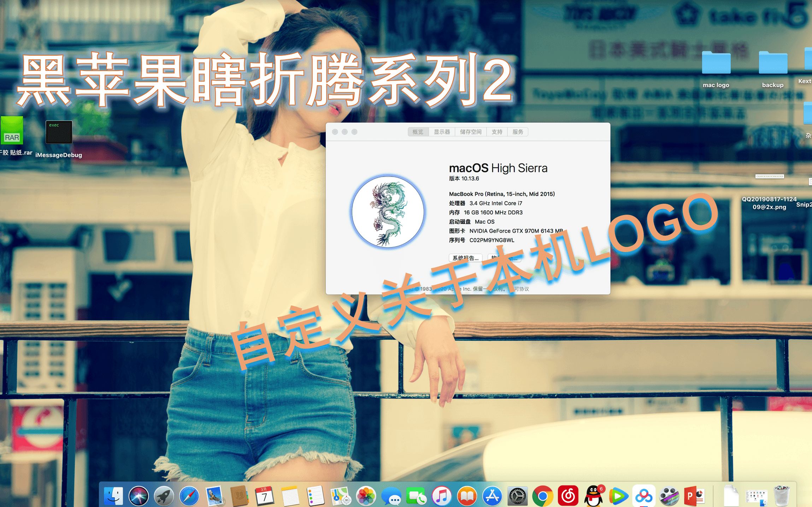Switch to the 显示器 tab
This screenshot has height=507, width=812.
coord(441,132)
